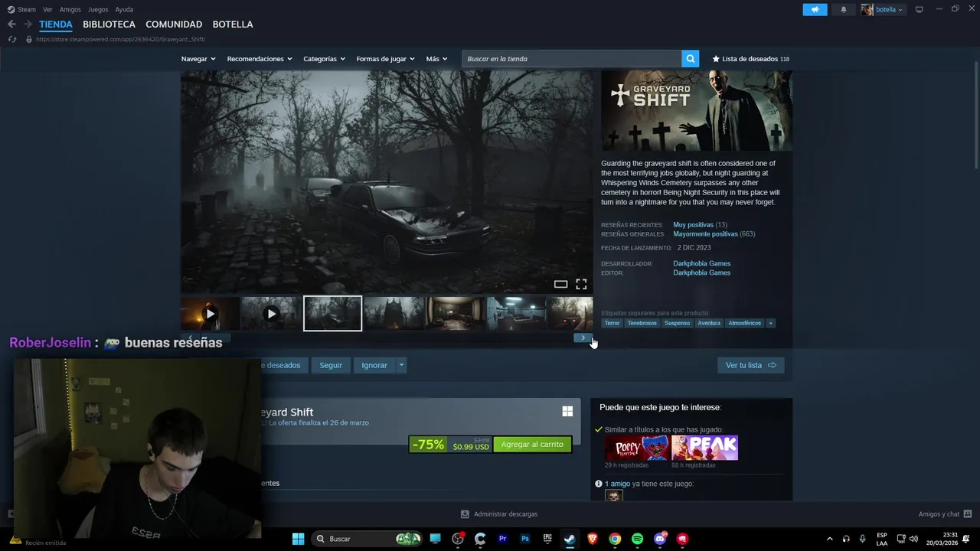Image resolution: width=980 pixels, height=551 pixels.
Task: Click inside the Buscar en la tienda field
Action: point(572,59)
